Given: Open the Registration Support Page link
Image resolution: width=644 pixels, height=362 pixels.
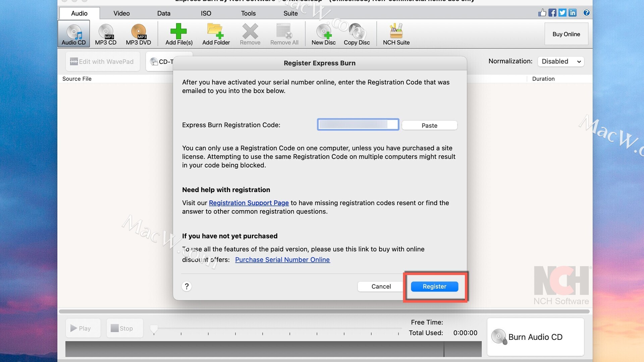Looking at the screenshot, I should tap(249, 203).
